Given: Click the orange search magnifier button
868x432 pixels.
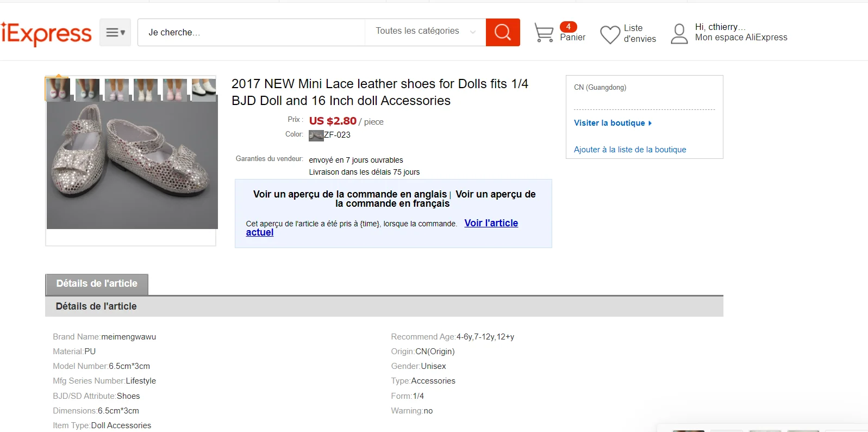Looking at the screenshot, I should click(503, 32).
